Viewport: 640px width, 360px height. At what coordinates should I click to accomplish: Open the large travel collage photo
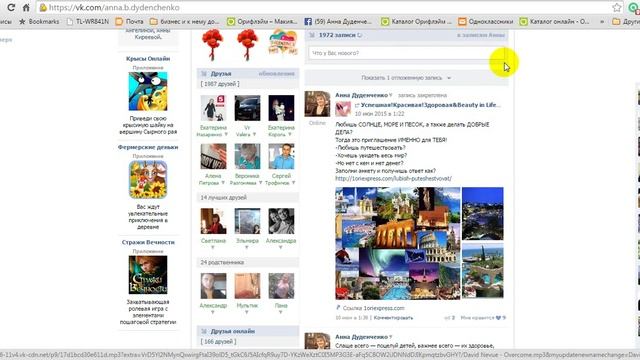tap(398, 243)
